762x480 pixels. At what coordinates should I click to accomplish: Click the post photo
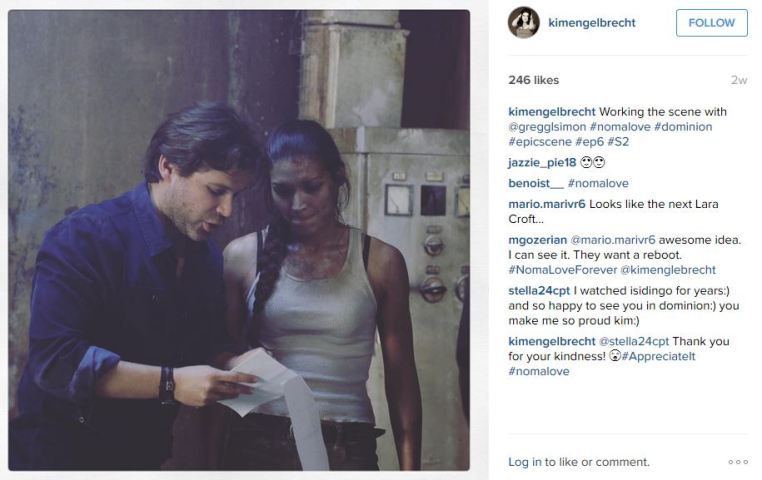[x=239, y=240]
